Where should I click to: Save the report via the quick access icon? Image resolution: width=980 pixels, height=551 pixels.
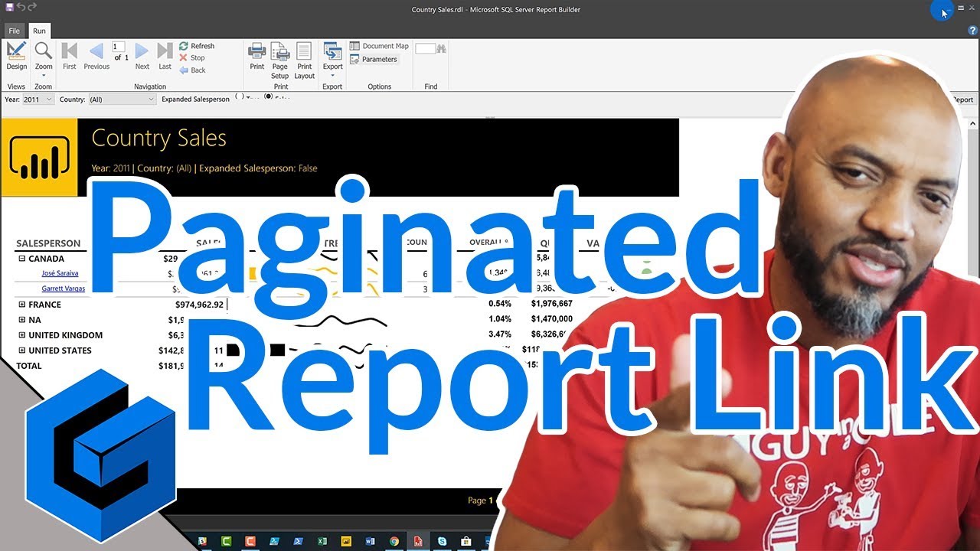pyautogui.click(x=8, y=7)
